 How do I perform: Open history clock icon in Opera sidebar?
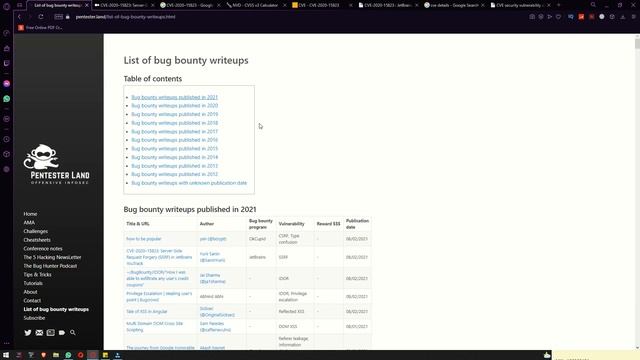click(x=7, y=139)
